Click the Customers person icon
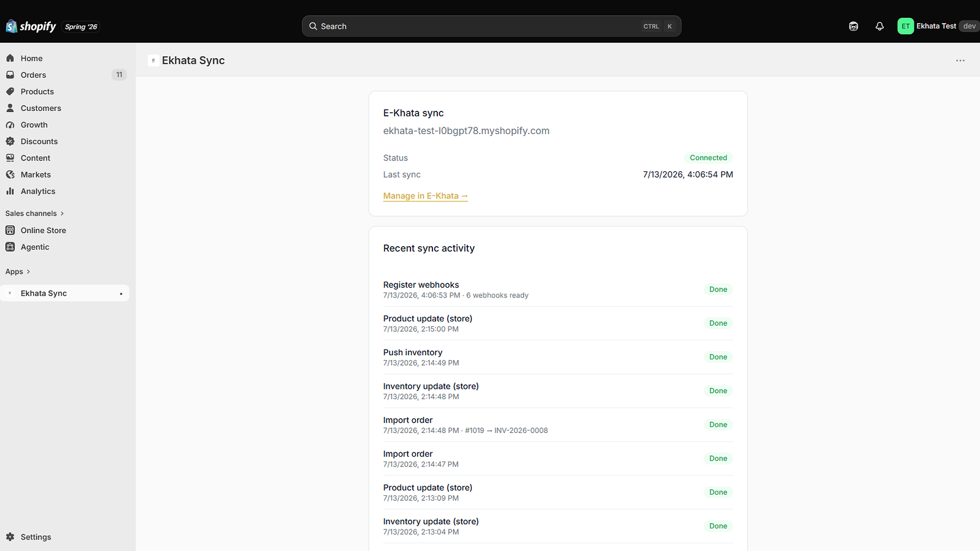Image resolution: width=980 pixels, height=551 pixels. point(10,108)
